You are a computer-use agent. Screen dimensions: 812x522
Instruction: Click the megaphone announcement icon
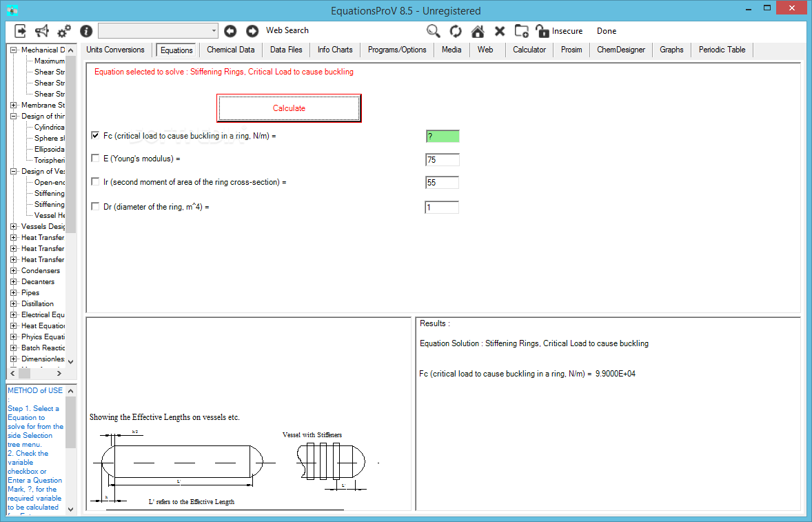pyautogui.click(x=42, y=31)
